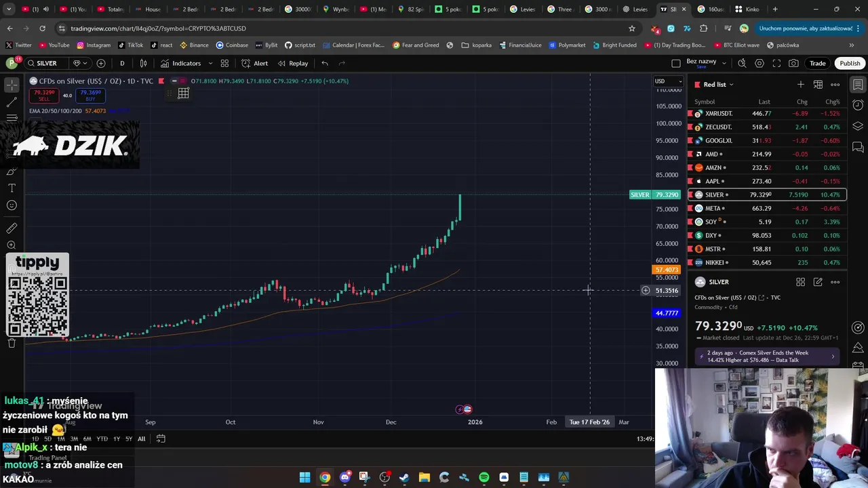Open the emoji icons tool
This screenshot has height=488, width=868.
point(12,205)
